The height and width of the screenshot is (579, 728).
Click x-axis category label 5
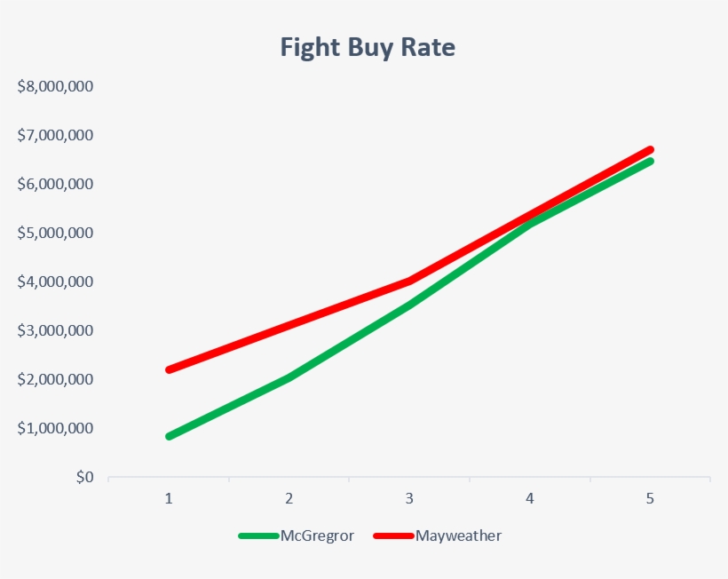pos(650,499)
